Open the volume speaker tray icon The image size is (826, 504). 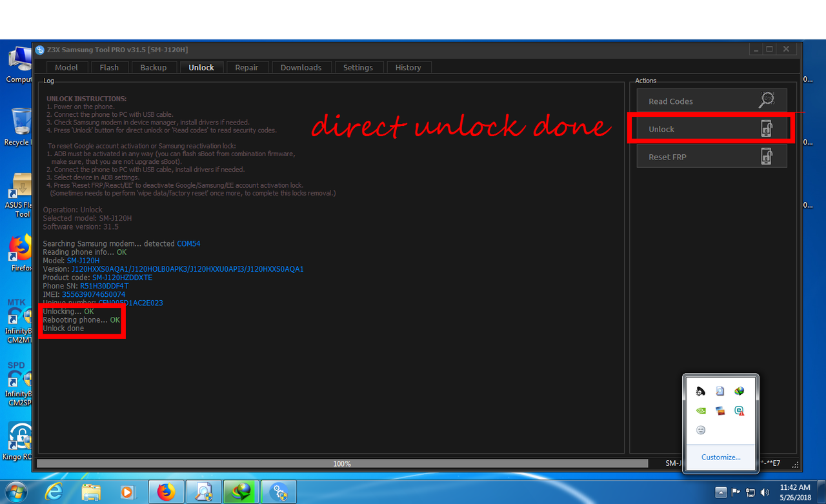point(765,492)
